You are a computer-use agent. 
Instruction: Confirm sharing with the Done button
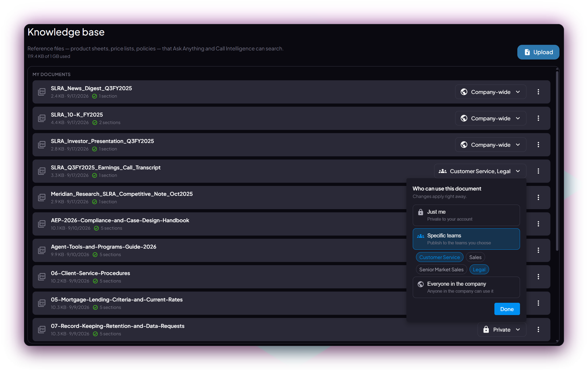(507, 309)
